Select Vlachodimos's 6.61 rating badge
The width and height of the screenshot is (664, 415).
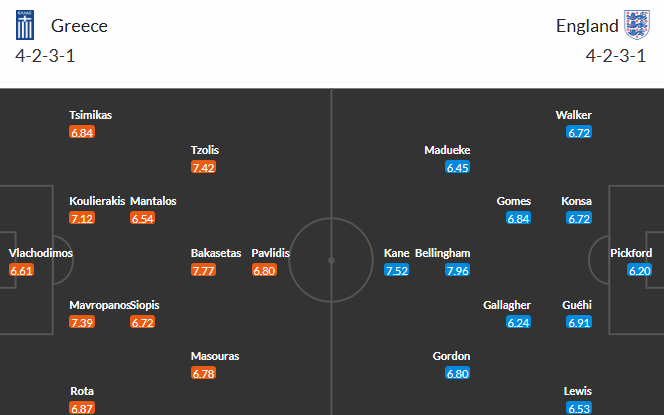click(21, 270)
